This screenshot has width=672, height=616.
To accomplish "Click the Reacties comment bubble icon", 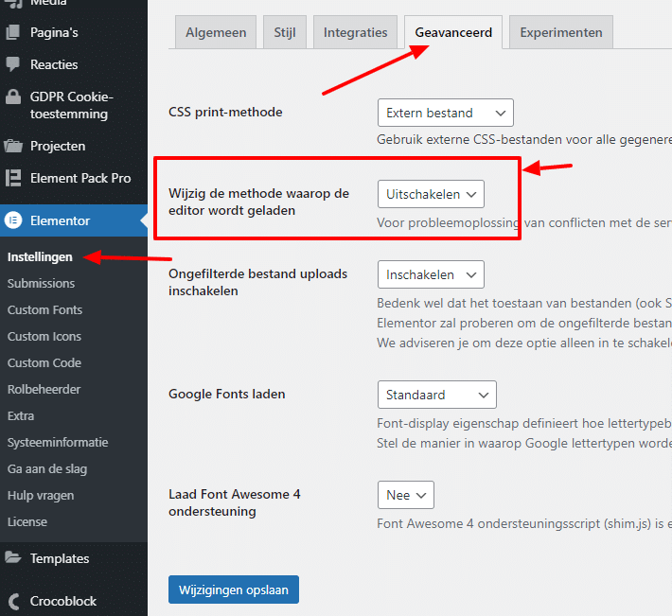I will 13,64.
